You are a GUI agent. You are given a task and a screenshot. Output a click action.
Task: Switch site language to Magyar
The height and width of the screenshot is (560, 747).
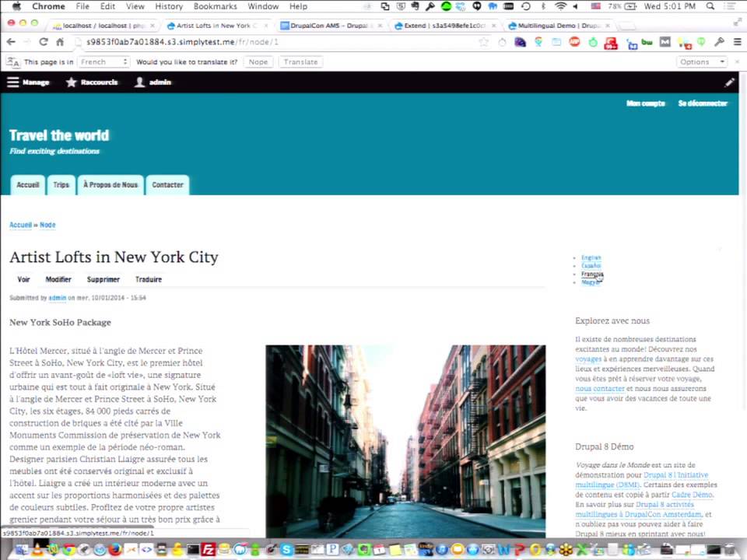click(591, 282)
